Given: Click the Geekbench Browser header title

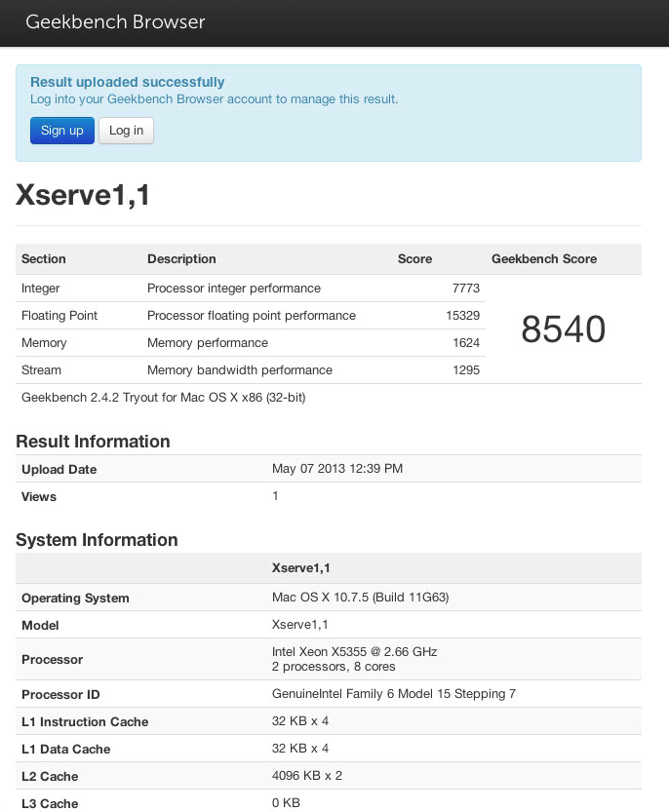Looking at the screenshot, I should pyautogui.click(x=115, y=21).
